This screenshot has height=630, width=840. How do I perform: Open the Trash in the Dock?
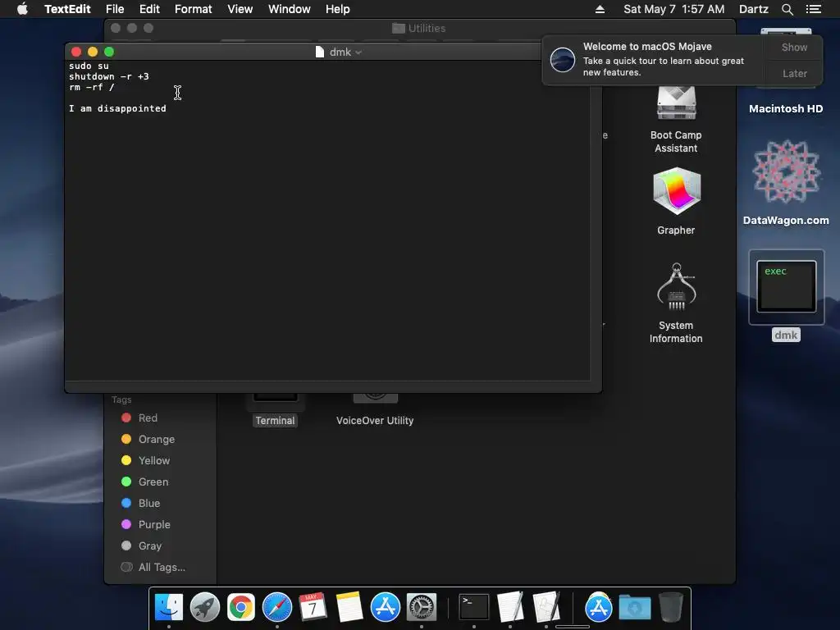point(671,608)
